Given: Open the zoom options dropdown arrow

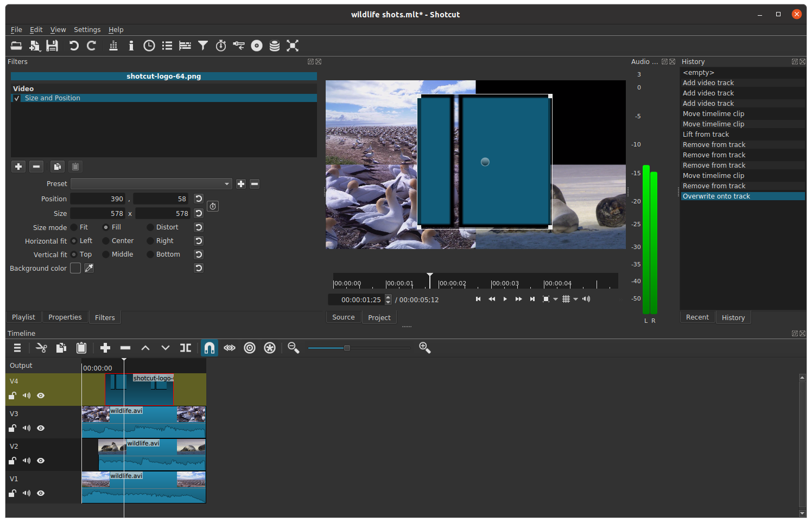Looking at the screenshot, I should point(555,299).
